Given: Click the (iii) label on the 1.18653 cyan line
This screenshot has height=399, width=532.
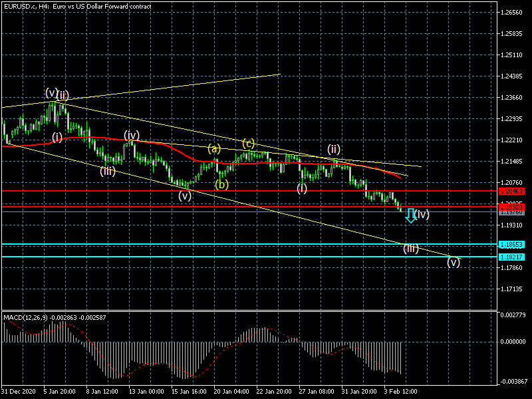Looking at the screenshot, I should coord(410,249).
